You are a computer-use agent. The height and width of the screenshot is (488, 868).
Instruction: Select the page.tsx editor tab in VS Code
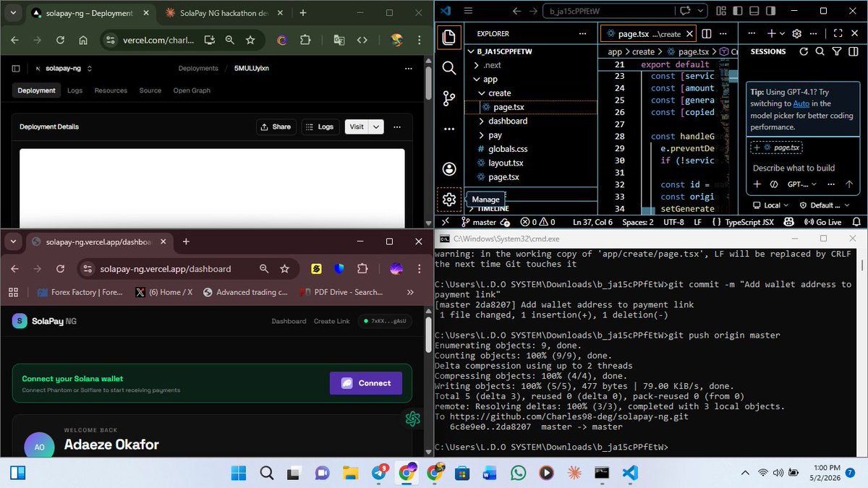coord(647,33)
